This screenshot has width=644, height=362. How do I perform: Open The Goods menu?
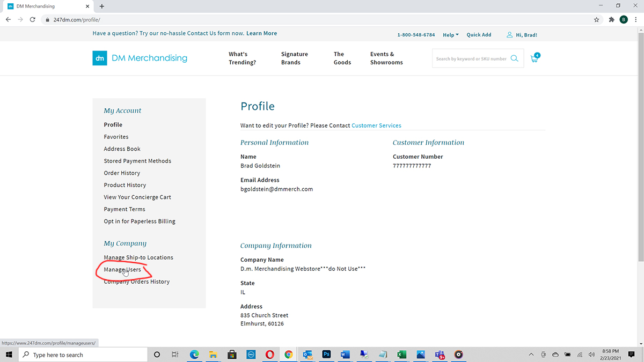342,58
